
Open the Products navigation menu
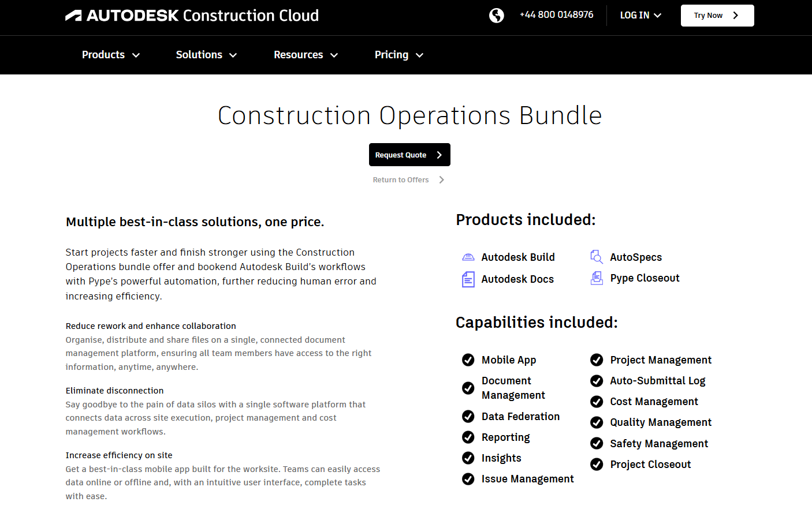point(111,55)
